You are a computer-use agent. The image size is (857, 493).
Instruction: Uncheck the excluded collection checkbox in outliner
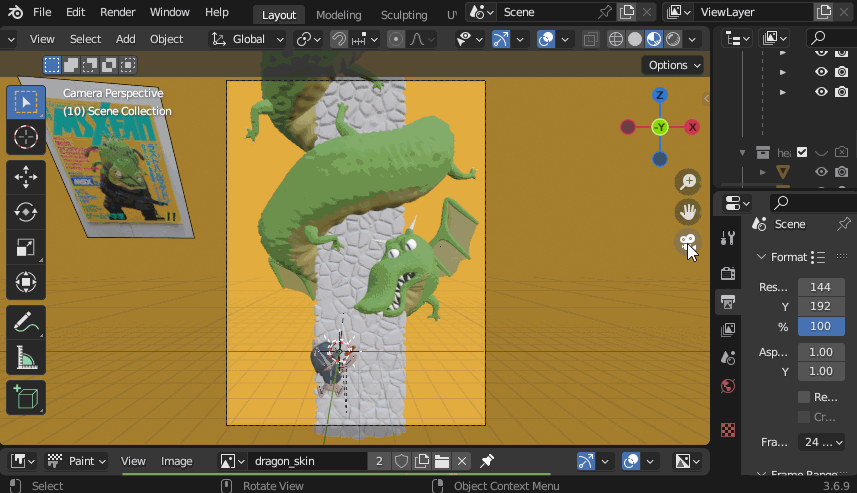802,152
